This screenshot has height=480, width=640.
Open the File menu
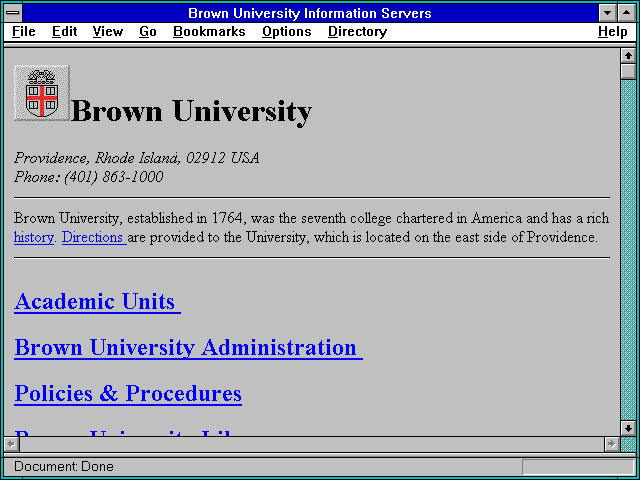tap(24, 32)
